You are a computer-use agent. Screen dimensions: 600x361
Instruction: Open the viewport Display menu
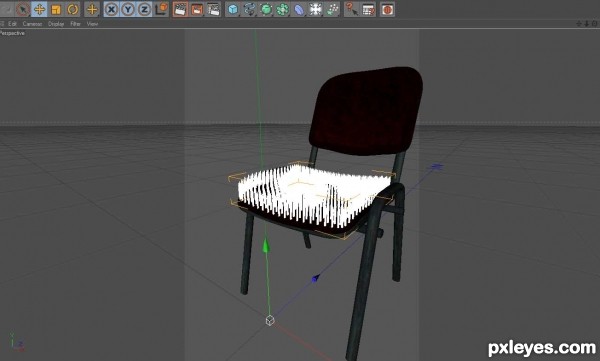pyautogui.click(x=56, y=24)
